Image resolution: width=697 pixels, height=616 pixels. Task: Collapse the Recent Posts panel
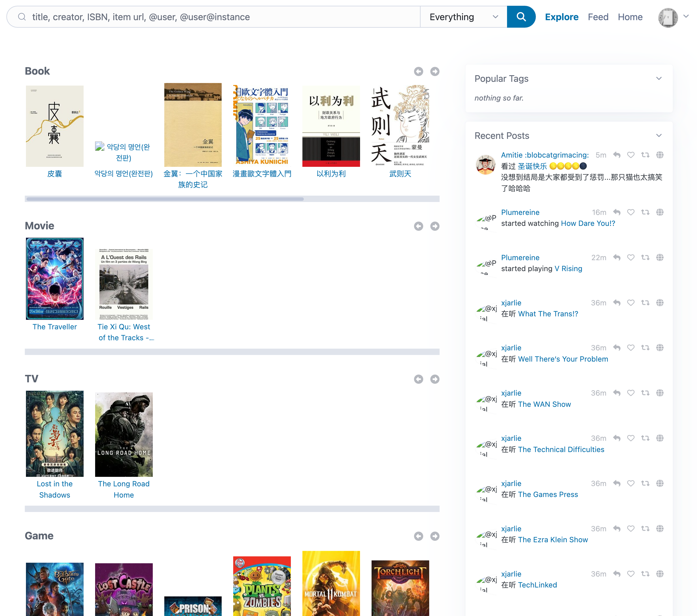tap(659, 136)
